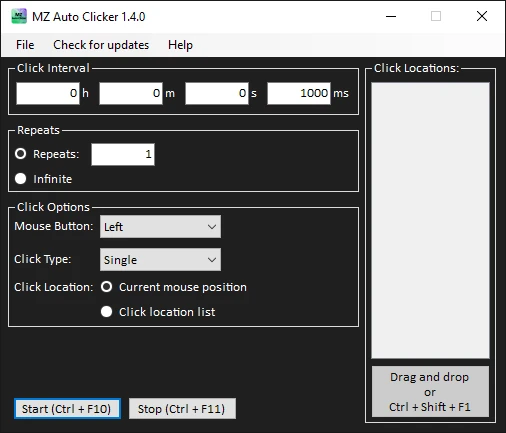Open the Check for updates menu
The width and height of the screenshot is (506, 433).
pyautogui.click(x=101, y=45)
